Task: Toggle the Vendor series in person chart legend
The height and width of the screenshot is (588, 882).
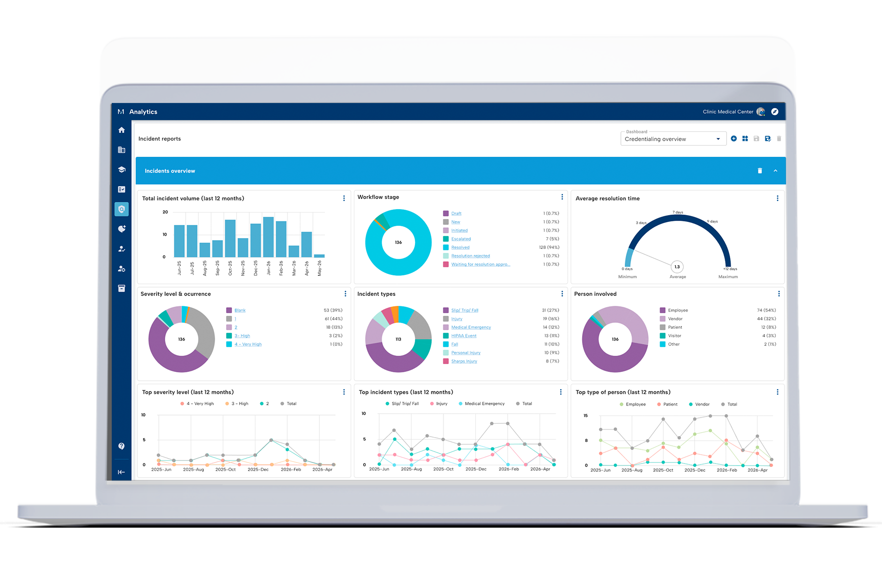Action: click(x=699, y=404)
